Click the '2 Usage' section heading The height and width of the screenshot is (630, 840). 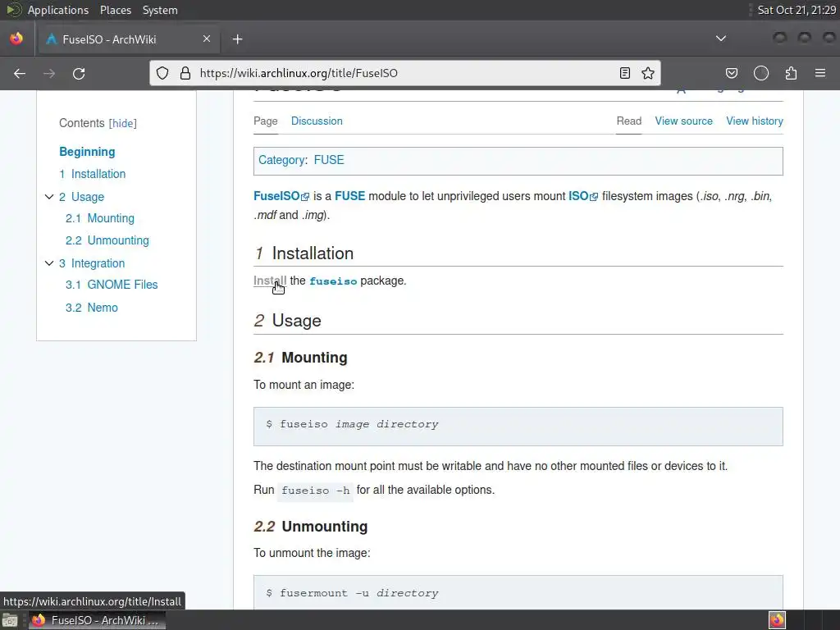point(288,321)
